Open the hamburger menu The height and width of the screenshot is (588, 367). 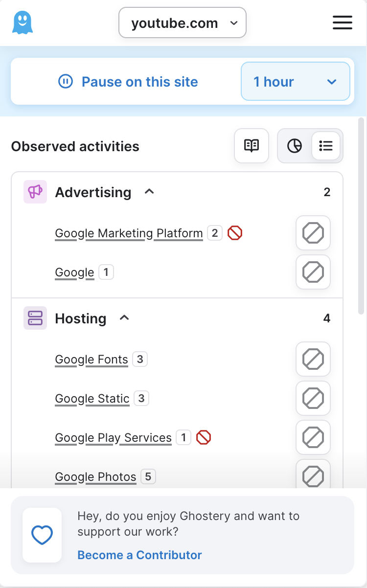point(342,23)
